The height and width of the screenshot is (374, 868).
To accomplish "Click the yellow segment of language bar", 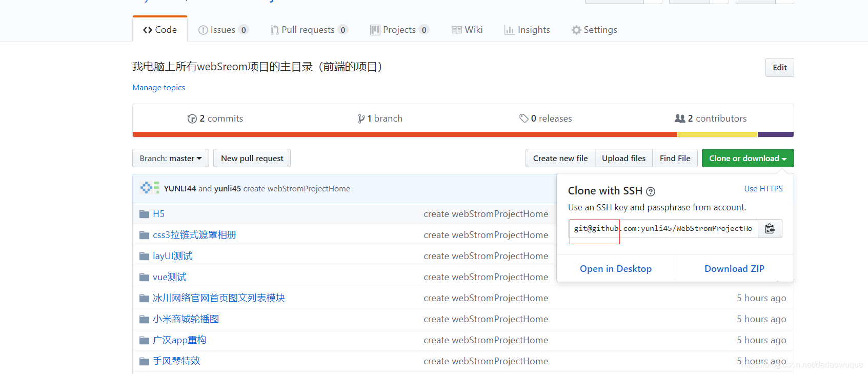I will click(717, 134).
